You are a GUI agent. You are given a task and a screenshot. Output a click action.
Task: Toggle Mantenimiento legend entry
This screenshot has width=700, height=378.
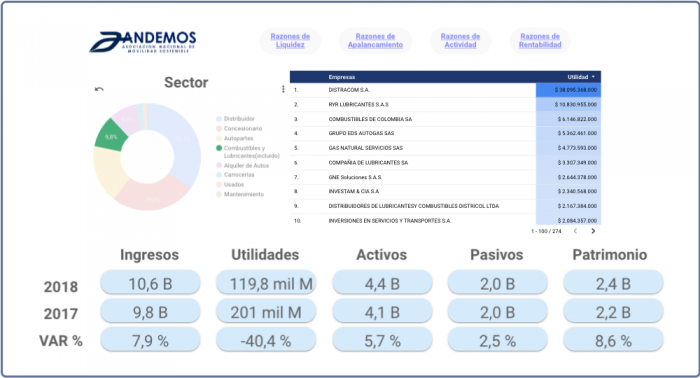click(x=240, y=195)
